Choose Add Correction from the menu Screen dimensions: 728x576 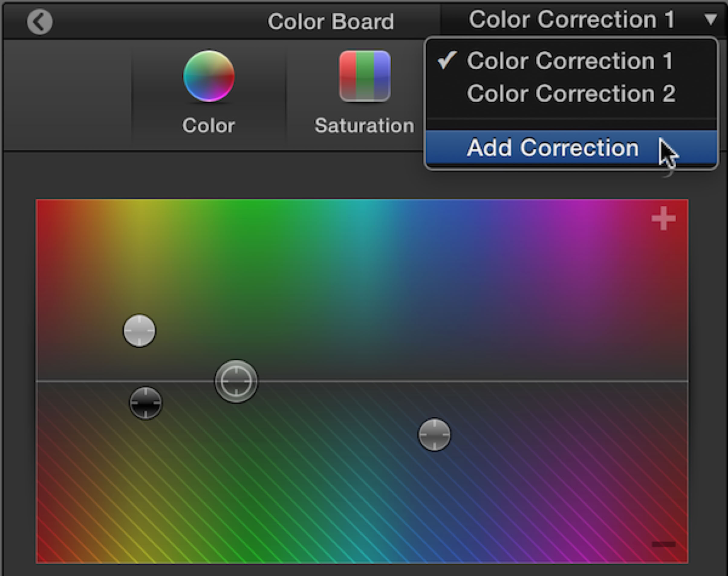[553, 148]
